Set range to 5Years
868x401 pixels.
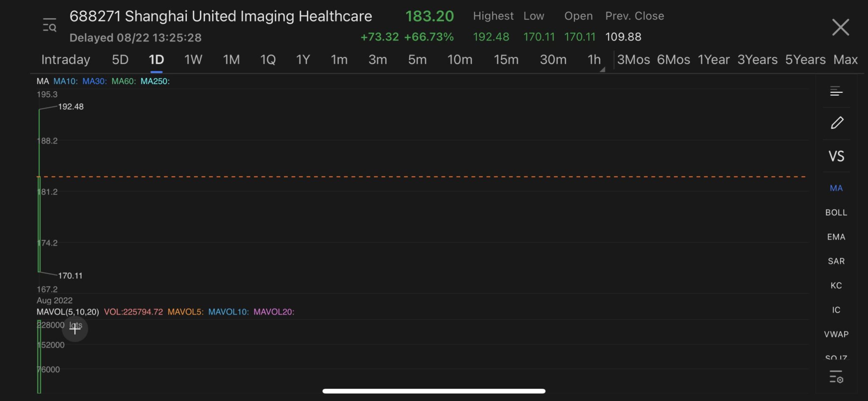tap(805, 60)
